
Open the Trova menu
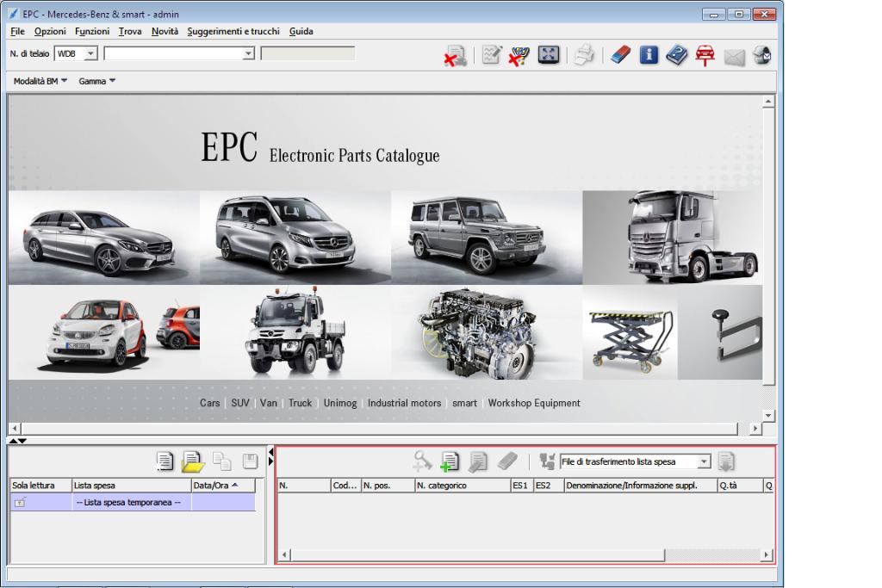(129, 31)
